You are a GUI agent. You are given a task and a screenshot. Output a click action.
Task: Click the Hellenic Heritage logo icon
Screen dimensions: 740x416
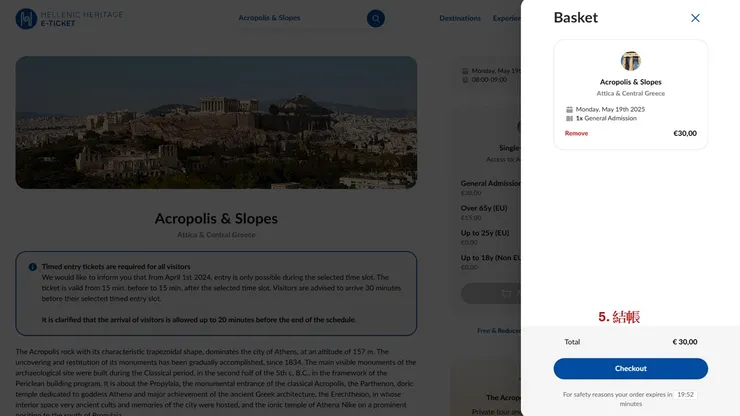tap(25, 18)
